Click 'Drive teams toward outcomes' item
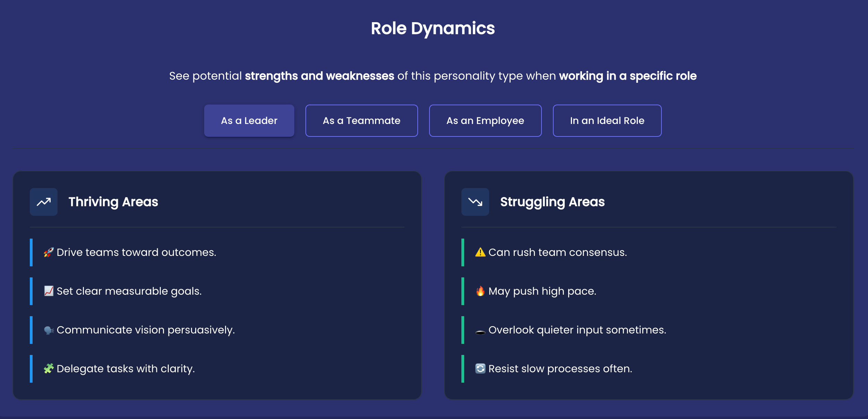This screenshot has width=868, height=419. point(136,252)
